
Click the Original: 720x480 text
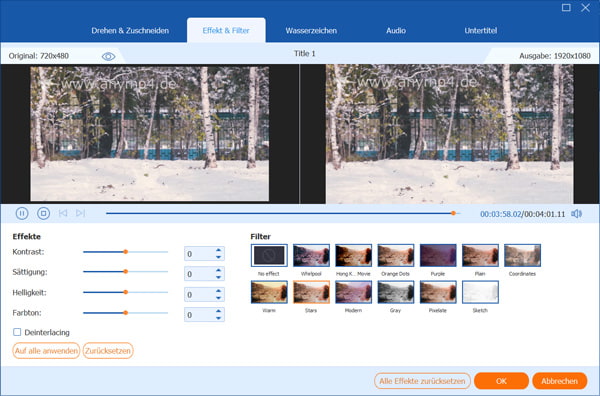tap(39, 56)
